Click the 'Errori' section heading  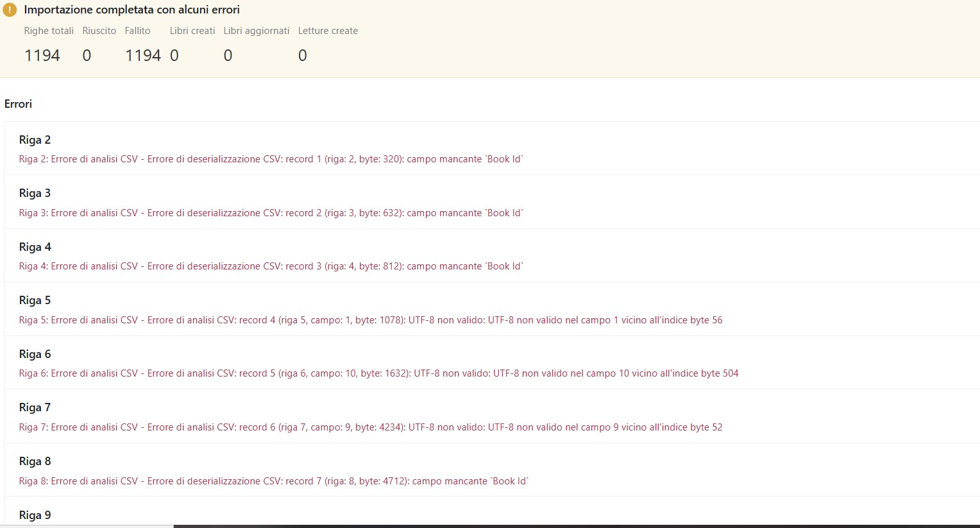tap(18, 104)
